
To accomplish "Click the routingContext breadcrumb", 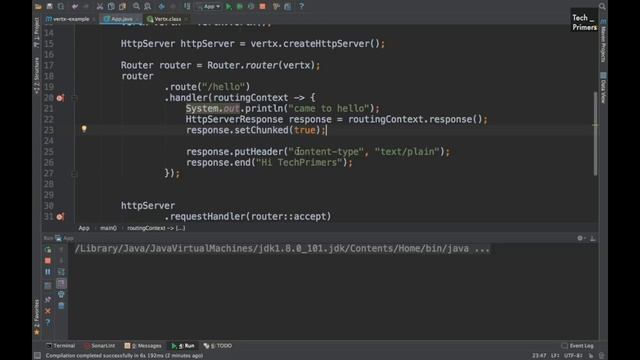I will 156,228.
